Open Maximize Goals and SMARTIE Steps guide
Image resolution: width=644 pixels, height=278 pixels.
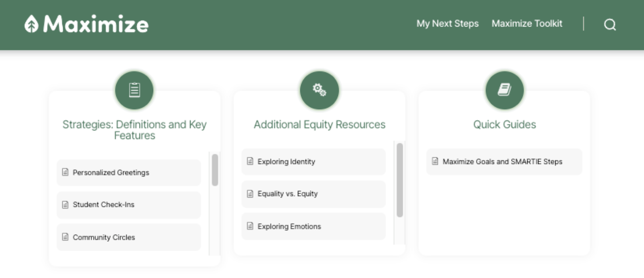[x=504, y=162]
